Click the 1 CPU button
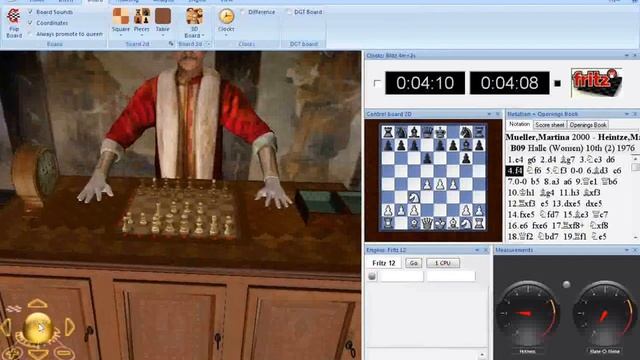The height and width of the screenshot is (360, 640). point(443,263)
